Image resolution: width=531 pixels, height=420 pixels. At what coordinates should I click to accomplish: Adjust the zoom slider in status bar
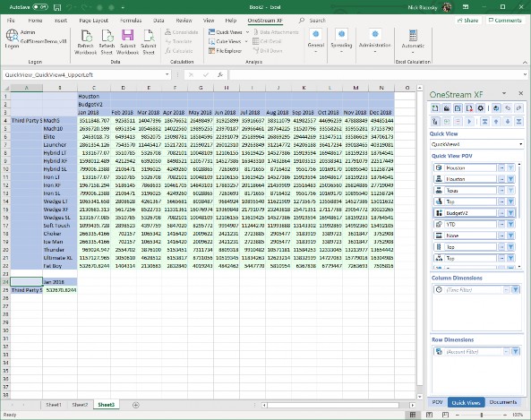(x=482, y=415)
